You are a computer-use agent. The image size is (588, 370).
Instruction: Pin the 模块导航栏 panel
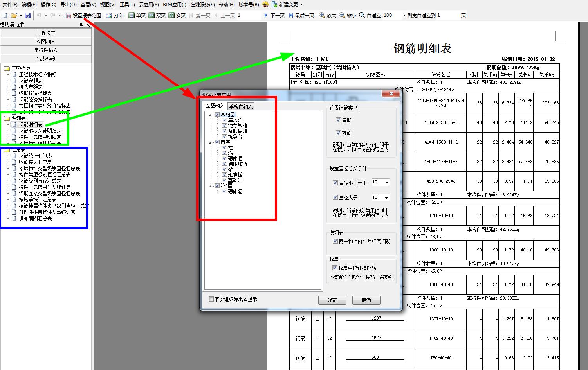[x=81, y=25]
